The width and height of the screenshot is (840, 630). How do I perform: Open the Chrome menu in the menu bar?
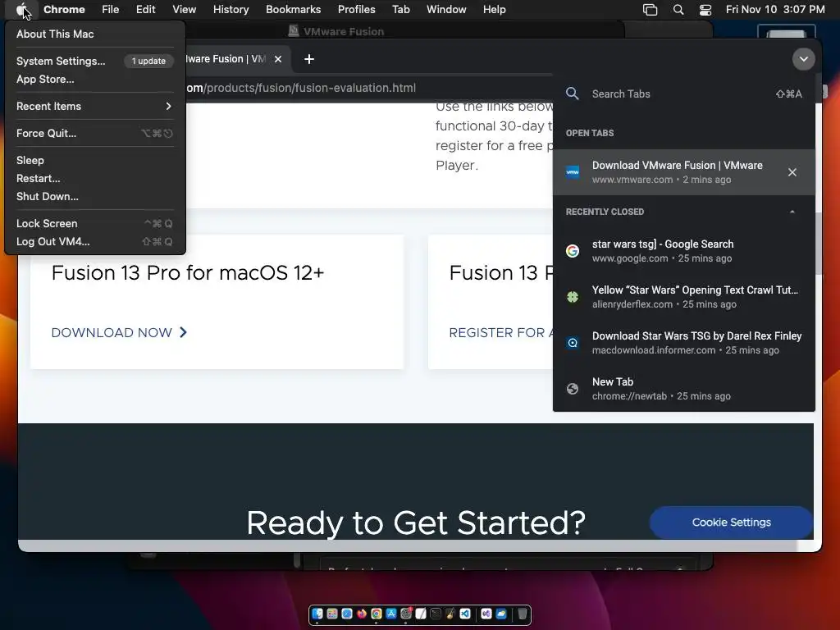click(x=64, y=9)
